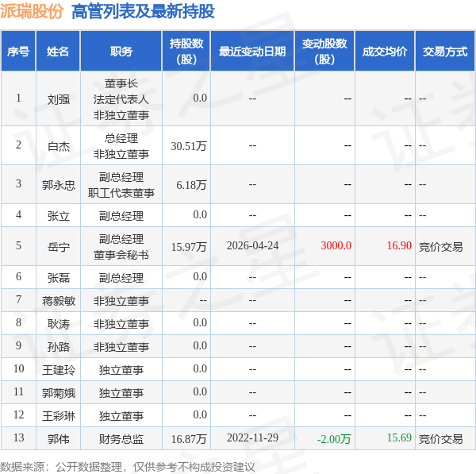The height and width of the screenshot is (474, 476).
Task: Click row number 13
Action: pos(18,437)
